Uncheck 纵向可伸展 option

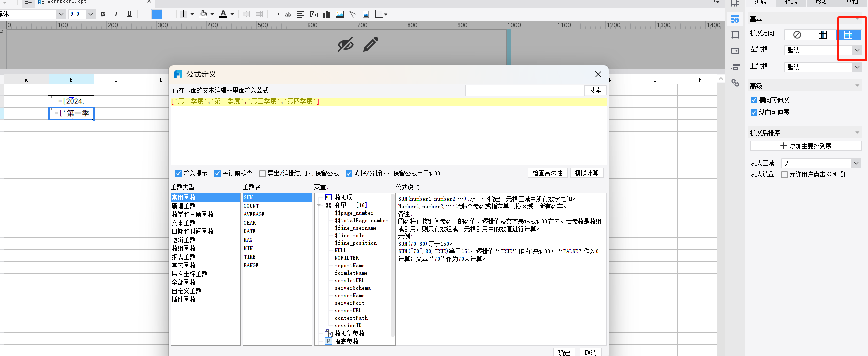pos(754,112)
